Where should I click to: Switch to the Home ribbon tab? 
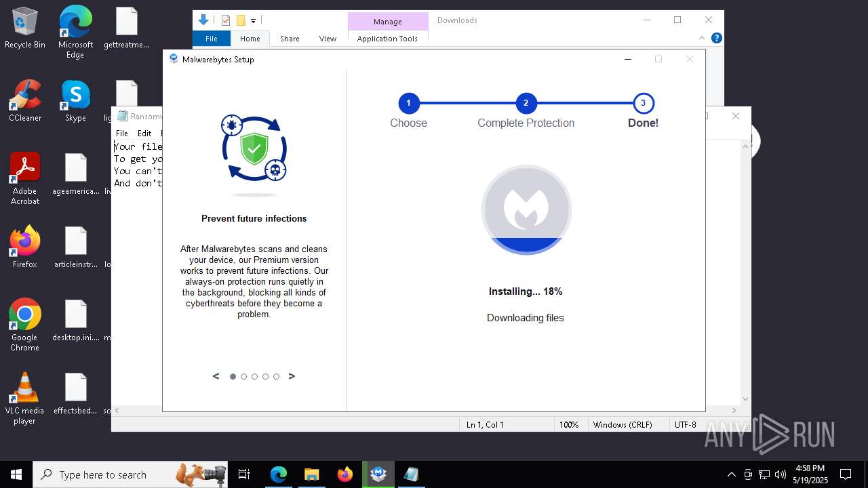[250, 39]
